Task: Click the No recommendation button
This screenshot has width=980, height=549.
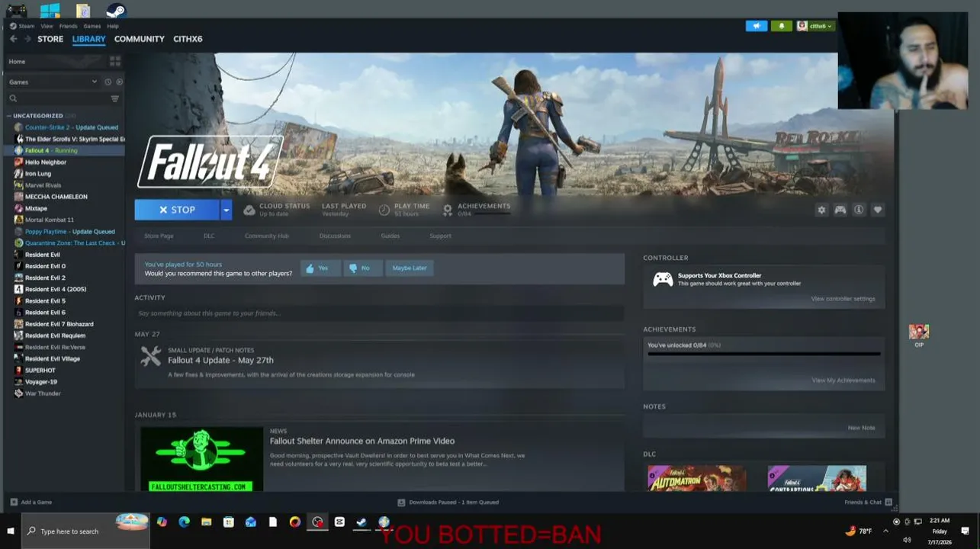Action: point(362,268)
